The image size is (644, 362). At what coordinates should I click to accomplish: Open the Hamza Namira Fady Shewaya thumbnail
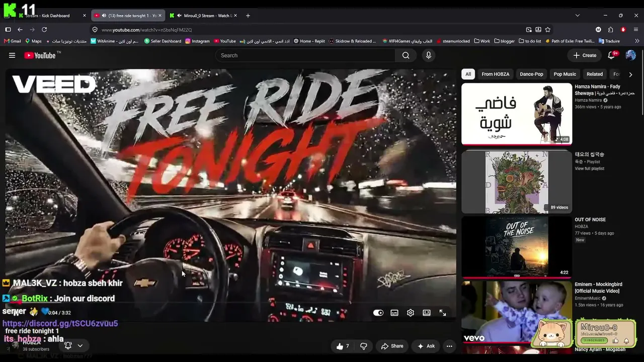517,114
